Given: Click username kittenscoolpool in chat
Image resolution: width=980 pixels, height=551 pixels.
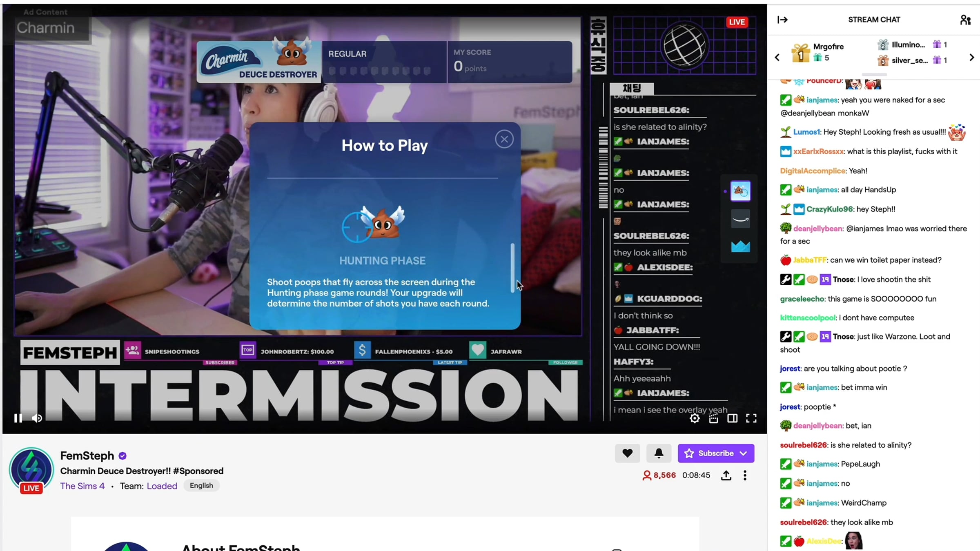Looking at the screenshot, I should [x=808, y=318].
